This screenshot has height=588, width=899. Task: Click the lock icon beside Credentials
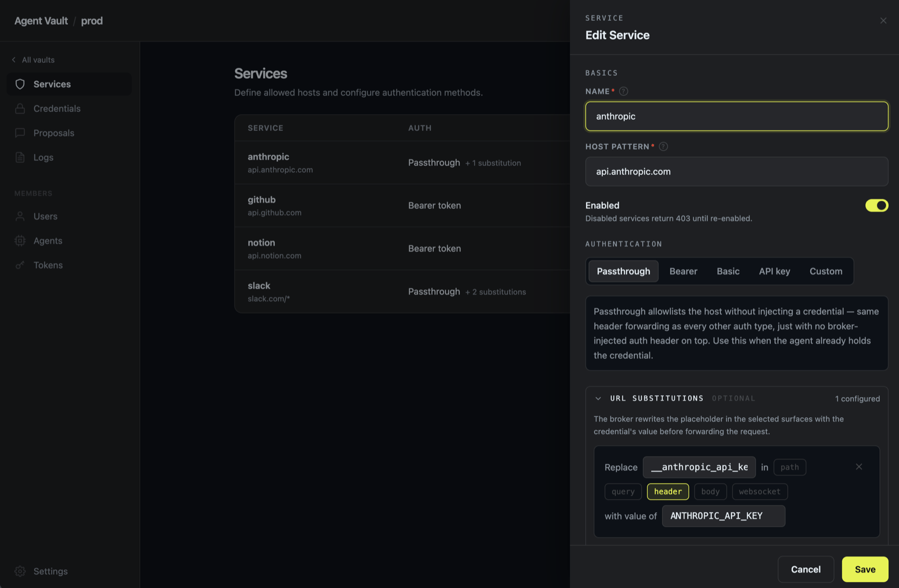click(x=20, y=108)
